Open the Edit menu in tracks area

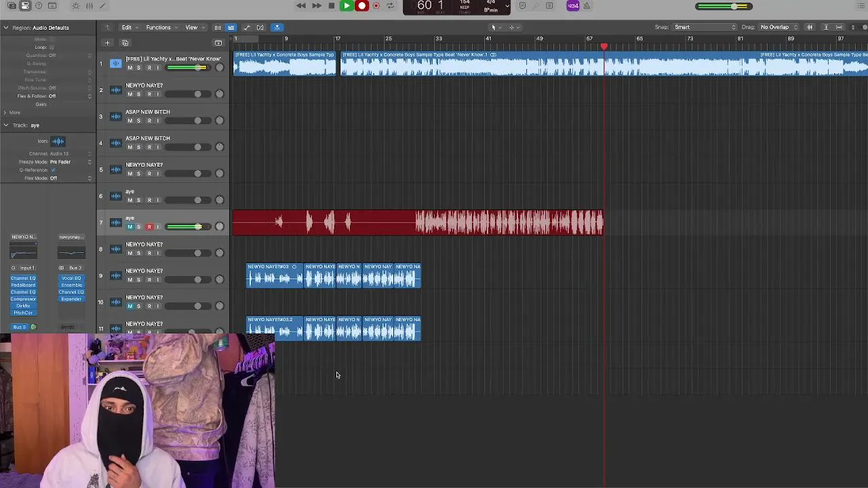coord(129,28)
